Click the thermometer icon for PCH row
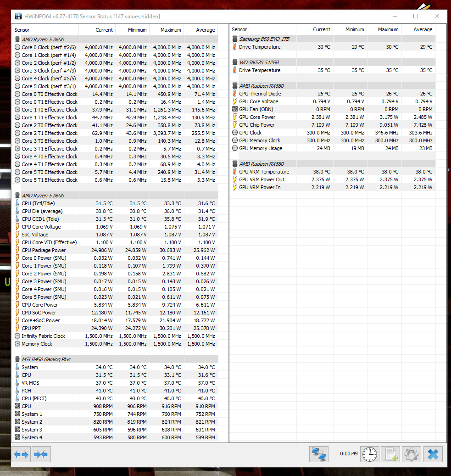Image resolution: width=451 pixels, height=476 pixels. [x=17, y=390]
